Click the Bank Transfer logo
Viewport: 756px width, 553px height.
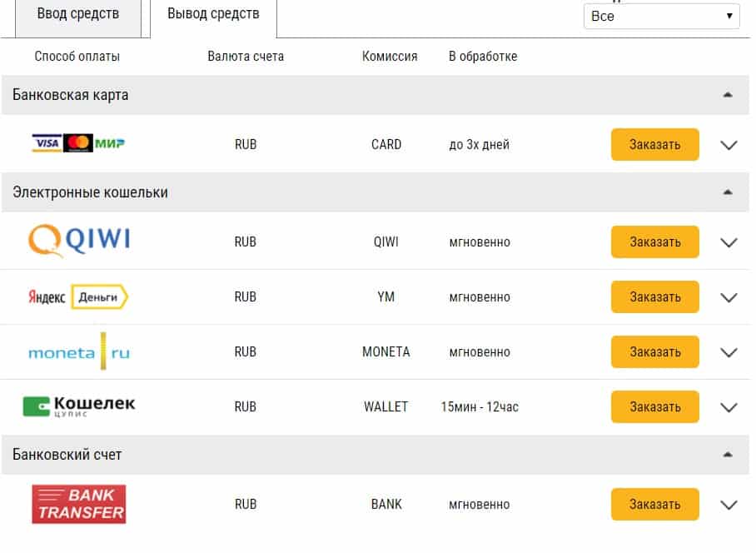click(x=79, y=505)
